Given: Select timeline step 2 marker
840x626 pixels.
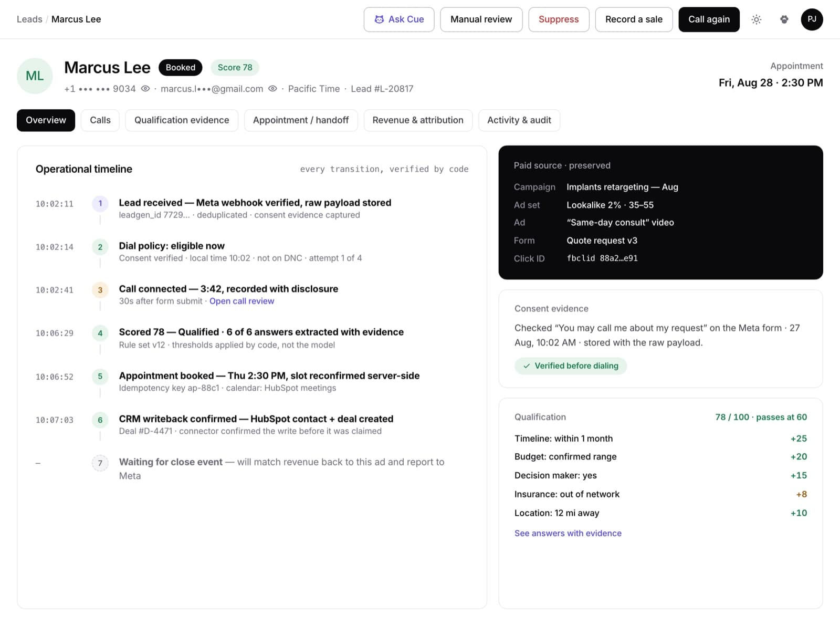Looking at the screenshot, I should tap(100, 247).
